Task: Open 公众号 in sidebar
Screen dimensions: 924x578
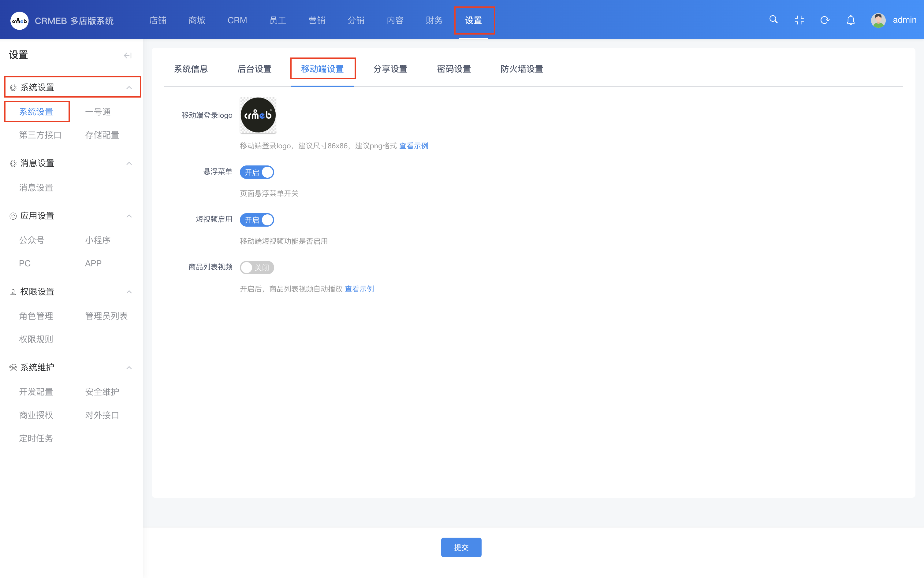Action: pyautogui.click(x=32, y=240)
